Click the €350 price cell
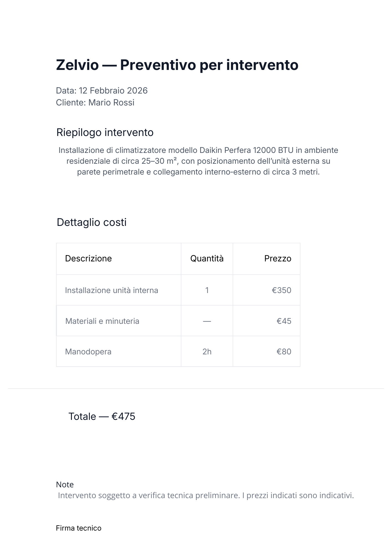Viewport: 392px width, 555px height. click(x=281, y=290)
